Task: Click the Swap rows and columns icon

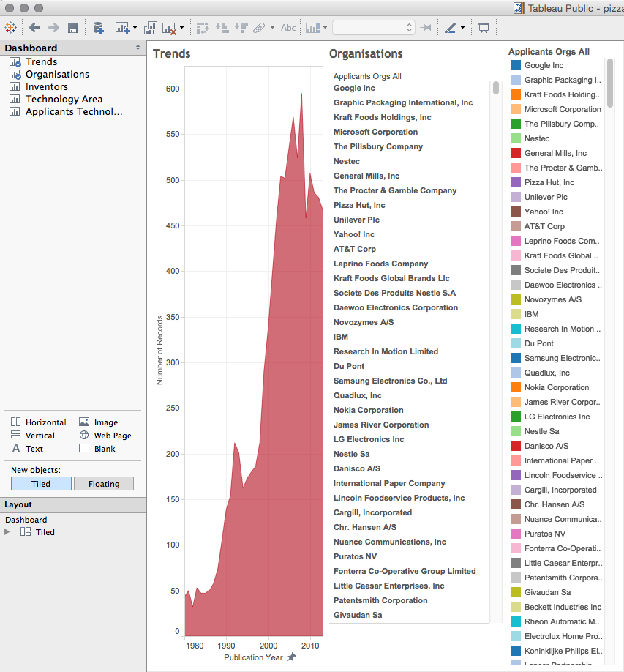Action: pos(203,28)
